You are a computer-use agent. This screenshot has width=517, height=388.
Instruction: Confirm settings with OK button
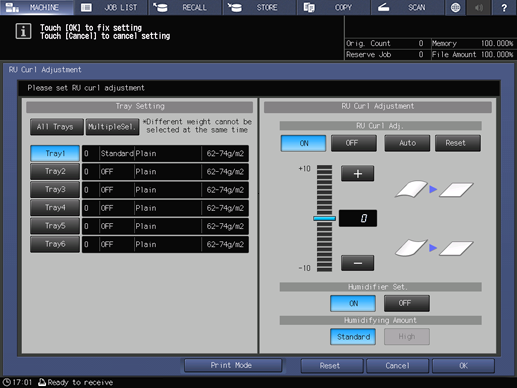click(x=463, y=366)
